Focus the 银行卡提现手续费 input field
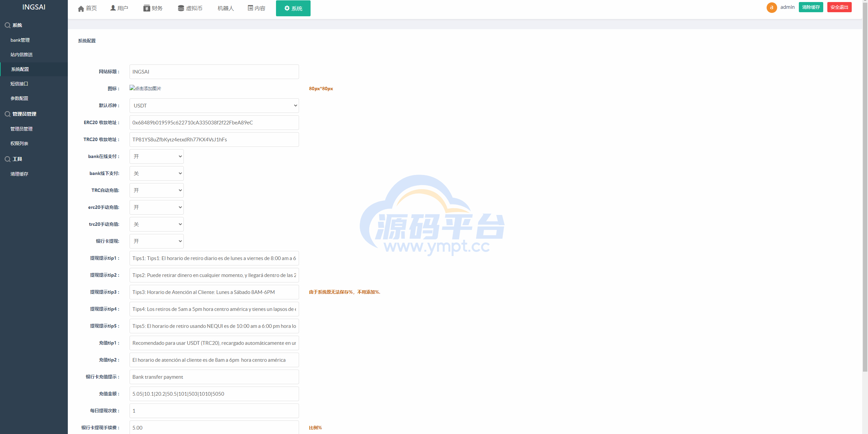The width and height of the screenshot is (868, 434). click(x=214, y=427)
